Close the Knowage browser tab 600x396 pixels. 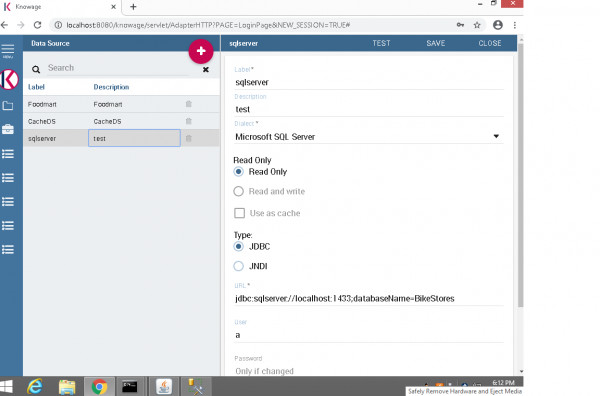point(113,7)
